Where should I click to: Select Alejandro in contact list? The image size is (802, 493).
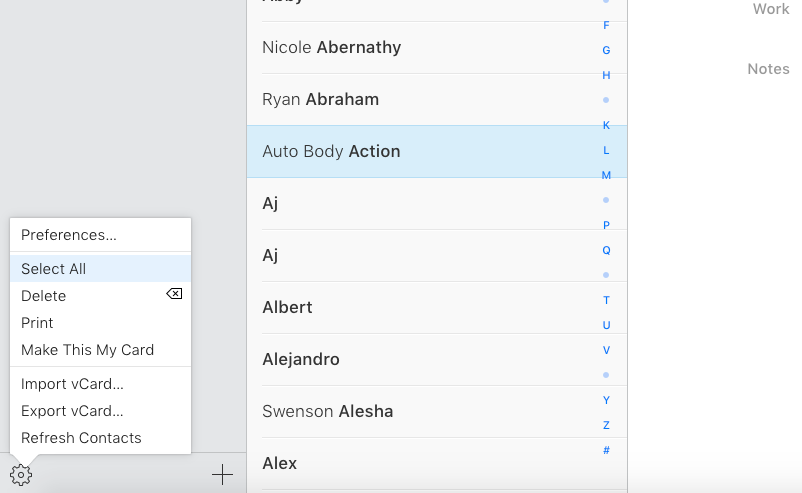301,359
